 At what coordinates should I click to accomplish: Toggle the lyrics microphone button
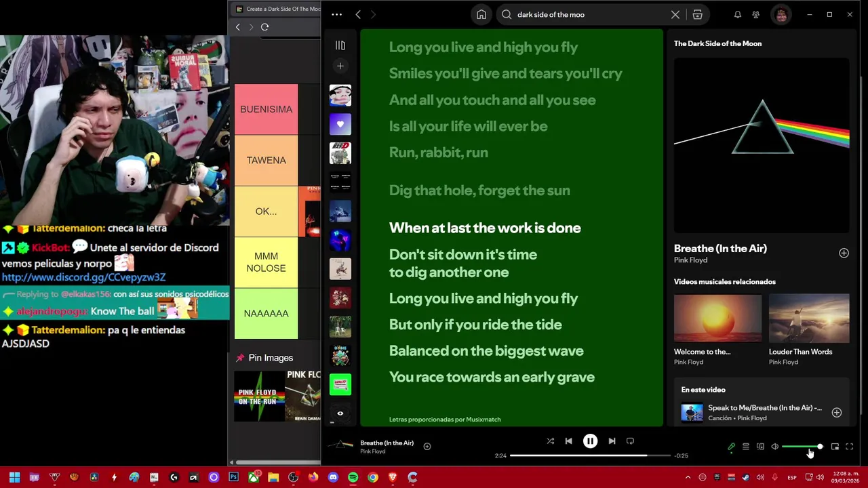[731, 447]
